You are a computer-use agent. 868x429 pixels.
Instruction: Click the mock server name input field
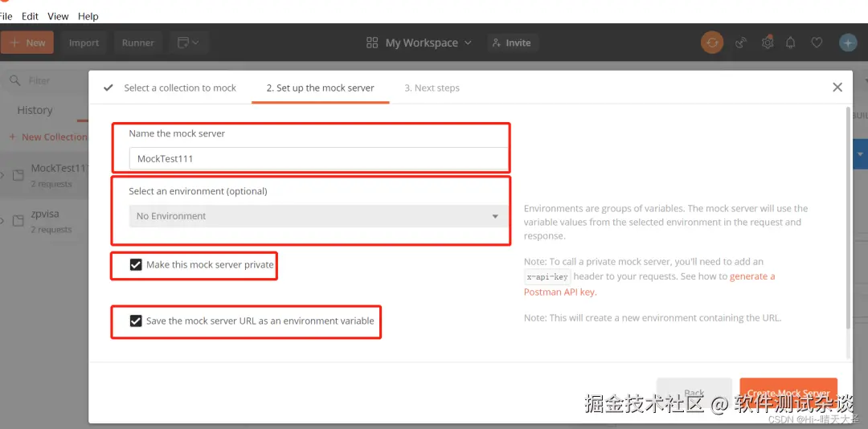[x=318, y=158]
